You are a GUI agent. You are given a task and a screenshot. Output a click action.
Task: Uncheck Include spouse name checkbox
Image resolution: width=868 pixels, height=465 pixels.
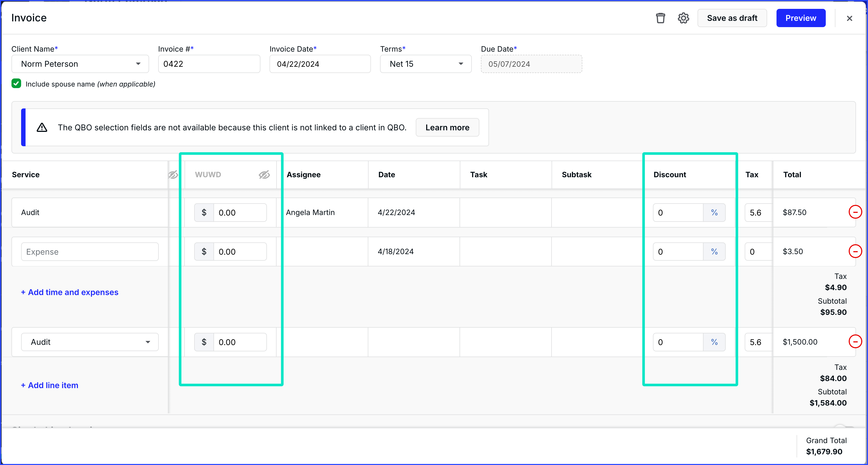(16, 84)
